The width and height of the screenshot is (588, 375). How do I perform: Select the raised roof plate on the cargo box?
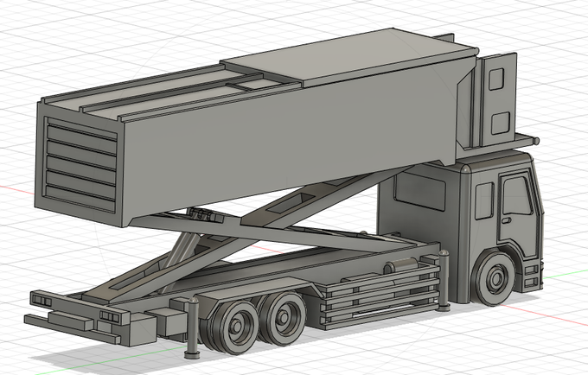(348, 57)
